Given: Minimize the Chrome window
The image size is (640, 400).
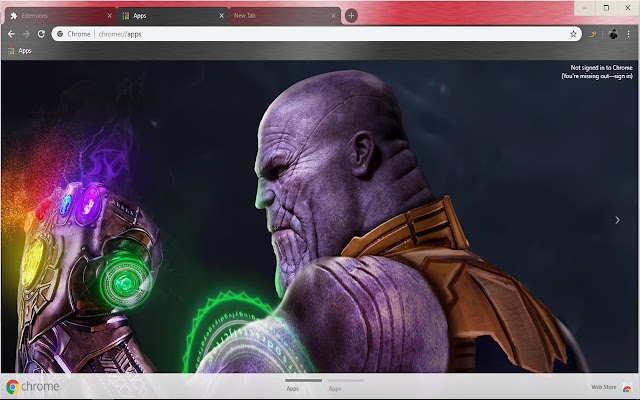Looking at the screenshot, I should (585, 8).
